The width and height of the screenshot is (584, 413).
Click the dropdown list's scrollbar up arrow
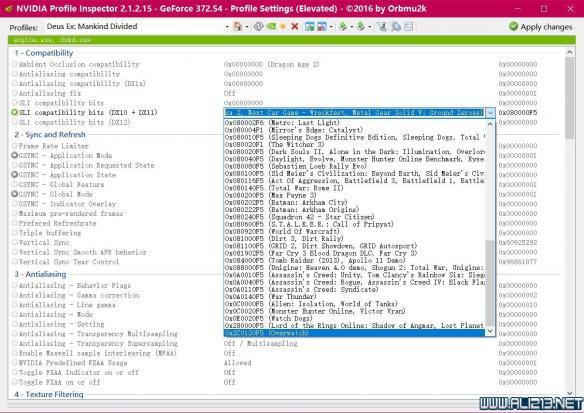pyautogui.click(x=490, y=124)
